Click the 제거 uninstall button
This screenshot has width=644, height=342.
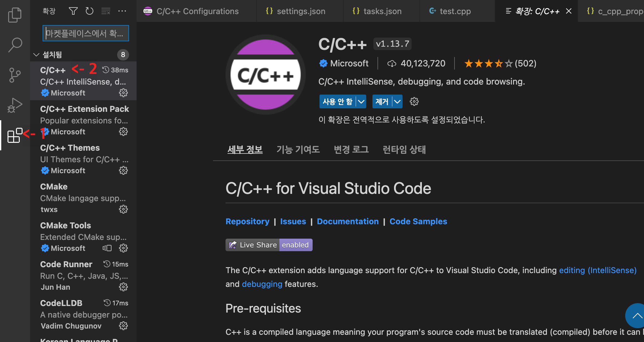coord(382,101)
